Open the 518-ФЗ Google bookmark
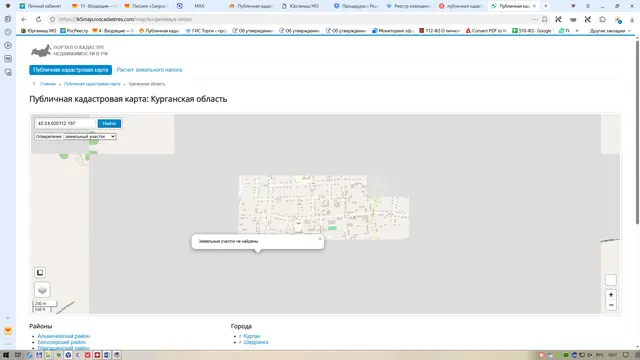 click(x=532, y=31)
